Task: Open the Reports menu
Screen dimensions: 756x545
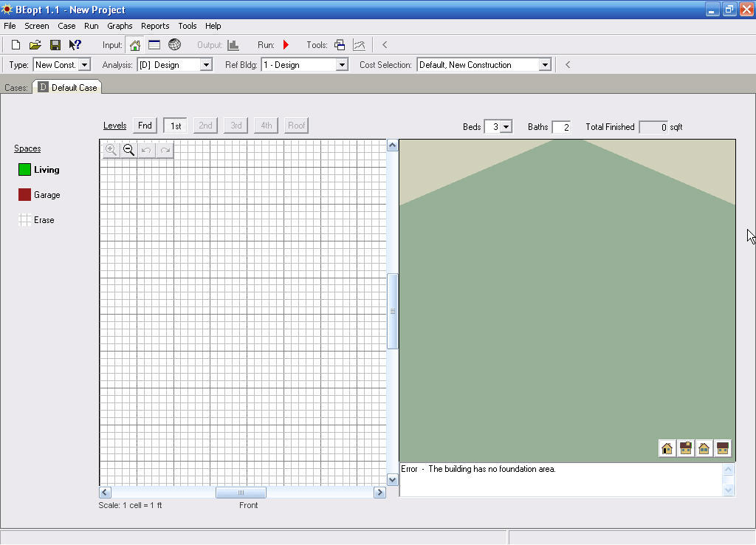Action: [155, 26]
